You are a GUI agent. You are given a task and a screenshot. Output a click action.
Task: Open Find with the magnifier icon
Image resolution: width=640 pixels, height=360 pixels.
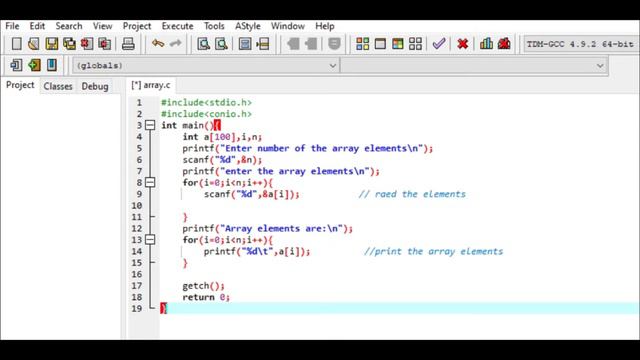203,44
